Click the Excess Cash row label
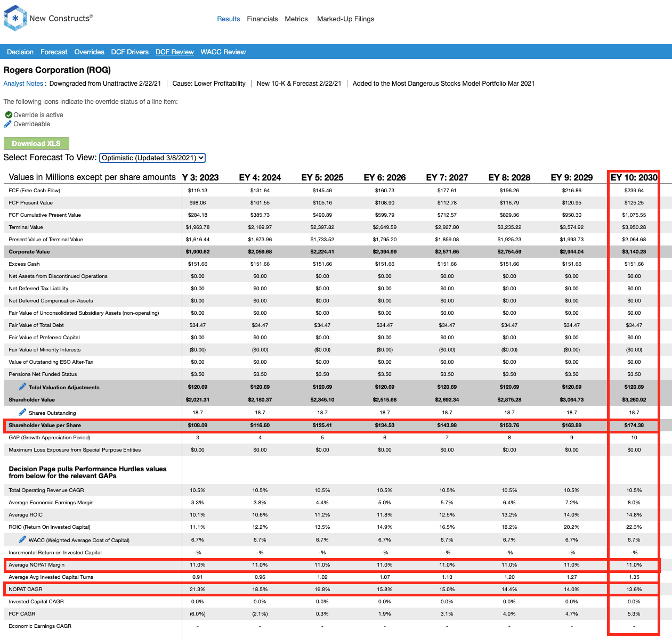 click(24, 264)
